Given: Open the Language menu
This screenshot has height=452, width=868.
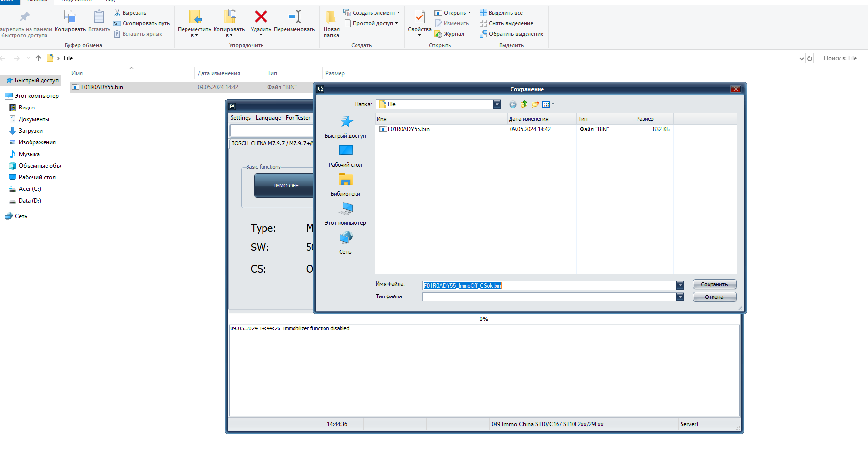Looking at the screenshot, I should [x=268, y=118].
